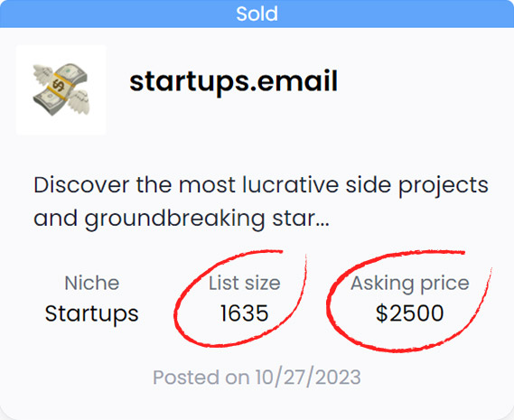This screenshot has height=420, width=514.
Task: Click the $2500 asking price
Action: tap(410, 313)
